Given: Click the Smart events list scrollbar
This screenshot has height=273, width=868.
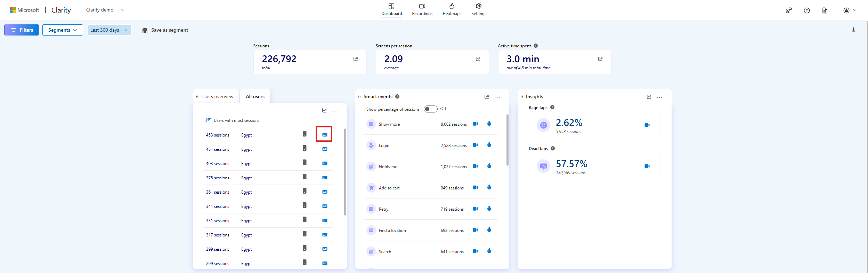Looking at the screenshot, I should (x=508, y=140).
